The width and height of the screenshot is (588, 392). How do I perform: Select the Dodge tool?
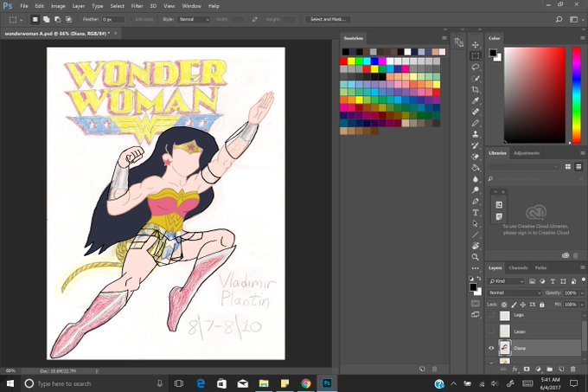(x=476, y=190)
